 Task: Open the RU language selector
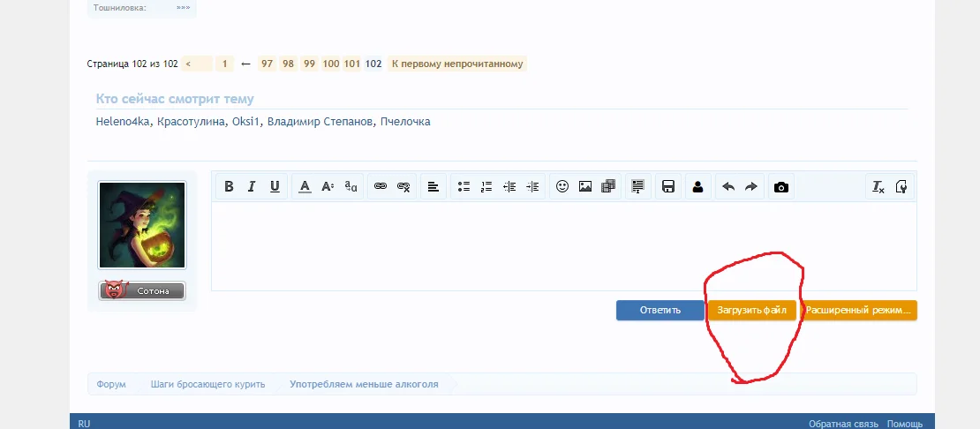[84, 424]
